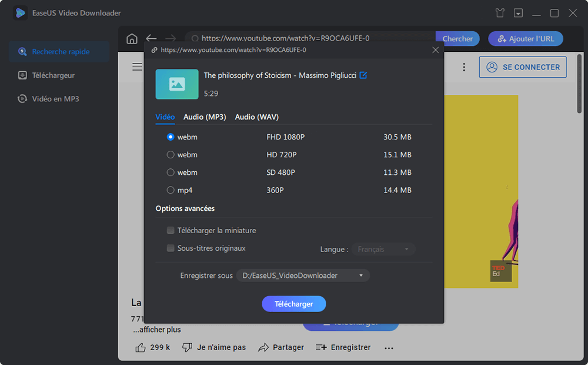
Task: Open the YouTube three-dot settings icon
Action: (x=464, y=67)
